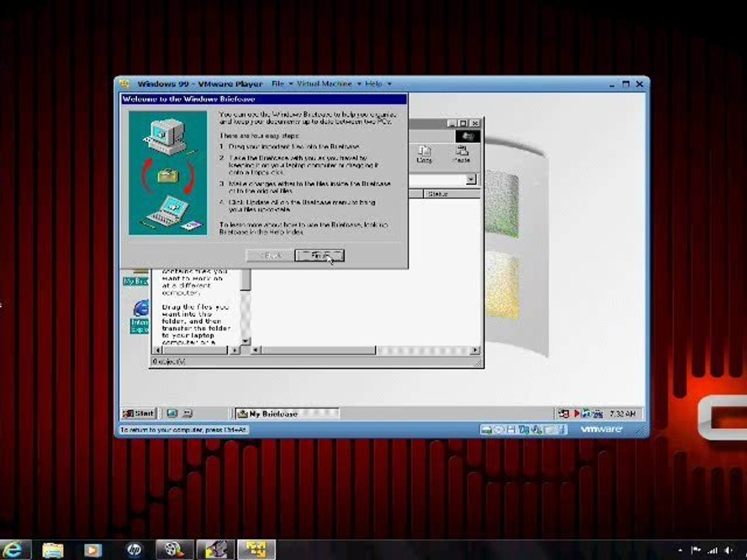Click hard disk device icon in VMware status bar
The height and width of the screenshot is (560, 747).
[x=486, y=429]
